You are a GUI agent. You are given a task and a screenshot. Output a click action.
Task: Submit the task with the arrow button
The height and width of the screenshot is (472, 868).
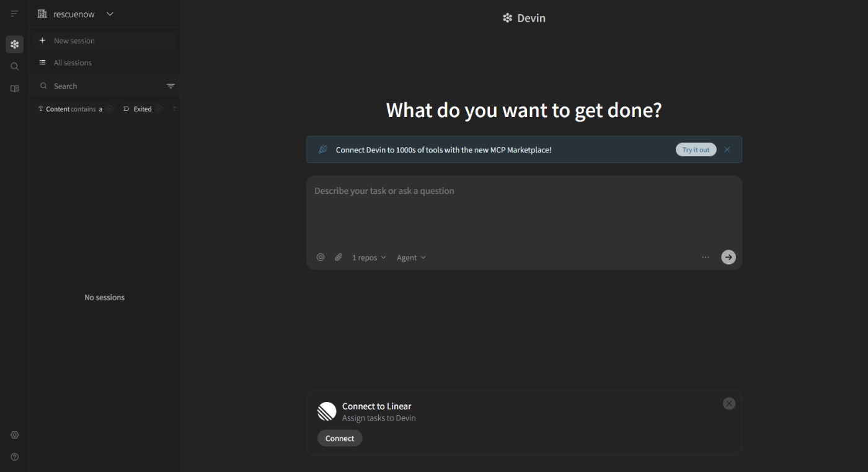tap(728, 257)
